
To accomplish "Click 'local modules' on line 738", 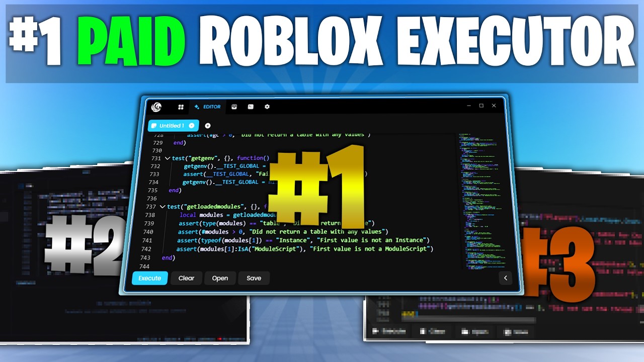I will click(203, 215).
